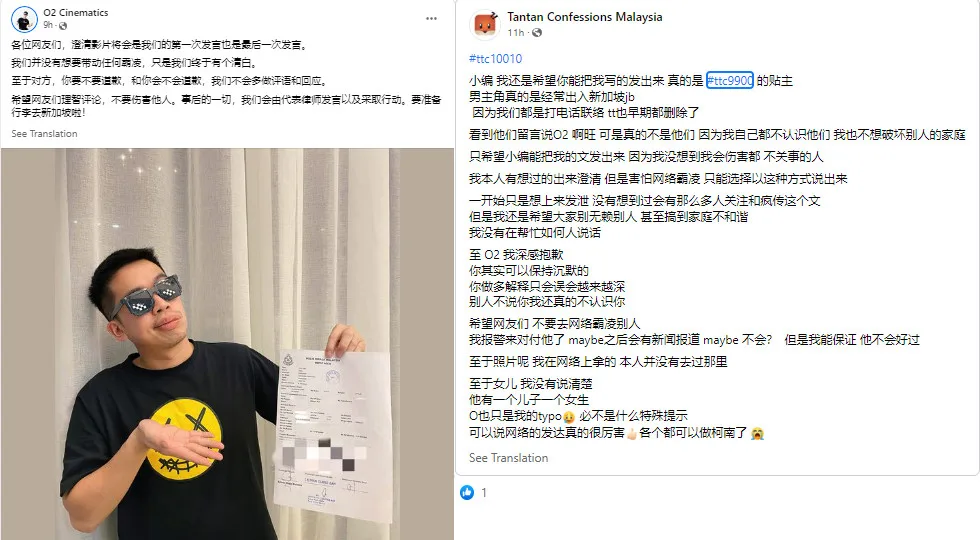The height and width of the screenshot is (540, 980).
Task: Click the Tantan Confessions Malaysia avatar
Action: tap(485, 24)
